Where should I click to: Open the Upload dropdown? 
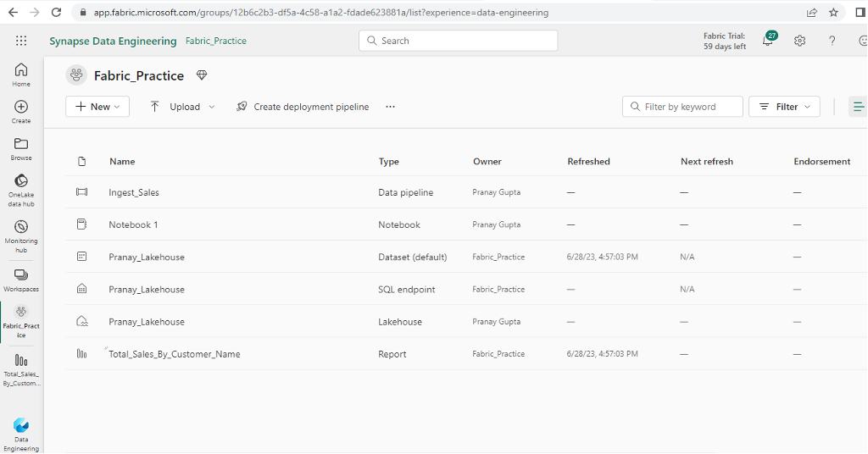point(182,107)
